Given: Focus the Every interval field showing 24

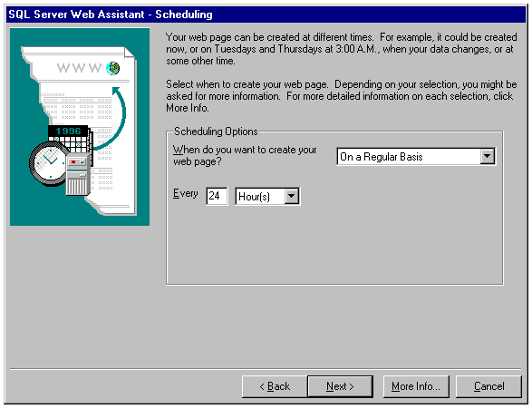Looking at the screenshot, I should click(x=217, y=196).
